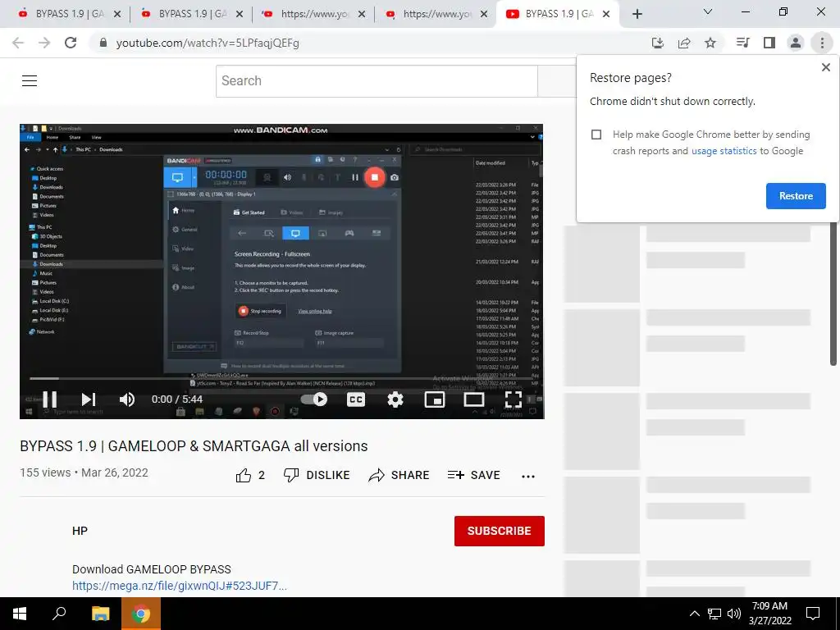The width and height of the screenshot is (840, 630).
Task: Open more actions ellipsis under video
Action: click(x=528, y=477)
